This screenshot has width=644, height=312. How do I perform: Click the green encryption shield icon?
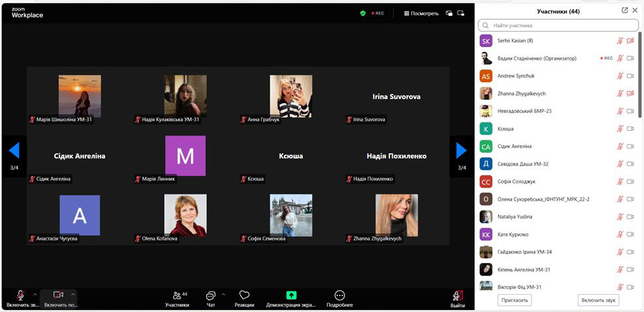click(x=362, y=13)
